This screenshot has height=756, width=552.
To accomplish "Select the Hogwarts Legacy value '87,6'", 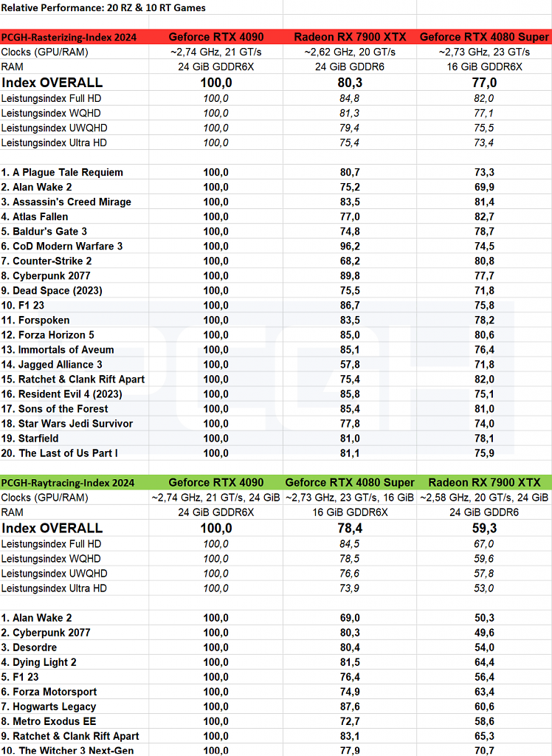I will point(350,707).
